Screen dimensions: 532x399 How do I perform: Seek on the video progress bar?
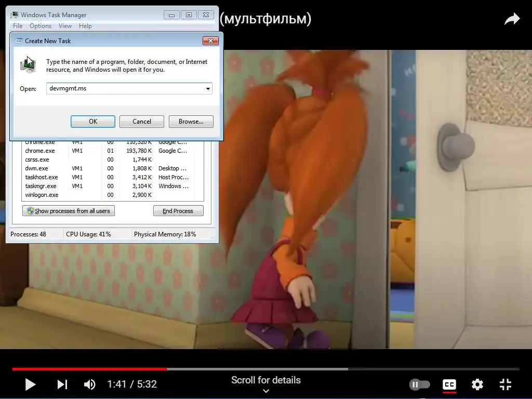tap(265, 369)
